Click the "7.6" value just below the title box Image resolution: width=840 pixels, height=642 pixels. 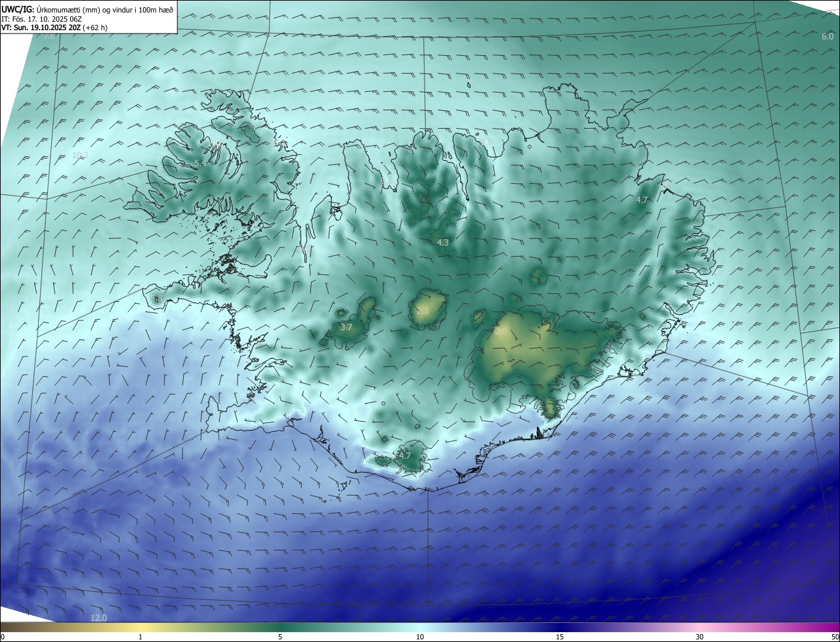tap(49, 35)
